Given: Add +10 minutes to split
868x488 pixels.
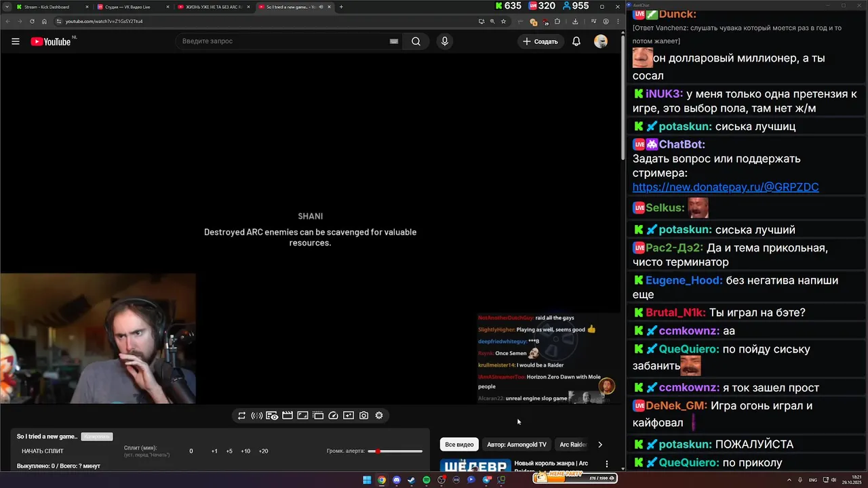Looking at the screenshot, I should [245, 451].
